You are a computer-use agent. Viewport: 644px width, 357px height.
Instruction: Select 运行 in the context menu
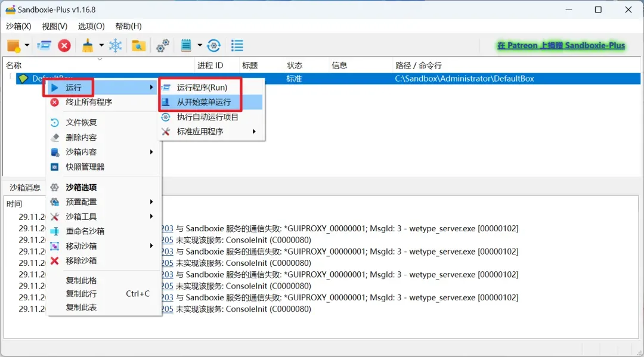click(103, 88)
